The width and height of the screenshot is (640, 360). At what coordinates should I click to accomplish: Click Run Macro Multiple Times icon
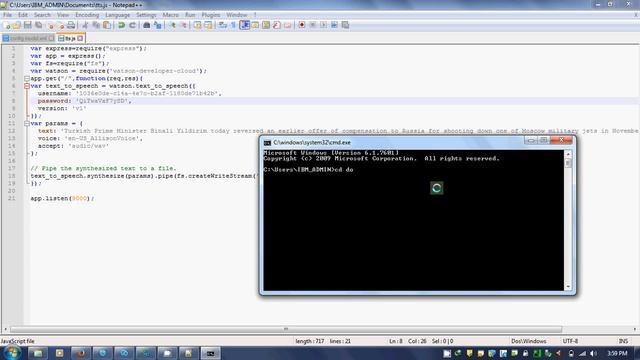(334, 25)
